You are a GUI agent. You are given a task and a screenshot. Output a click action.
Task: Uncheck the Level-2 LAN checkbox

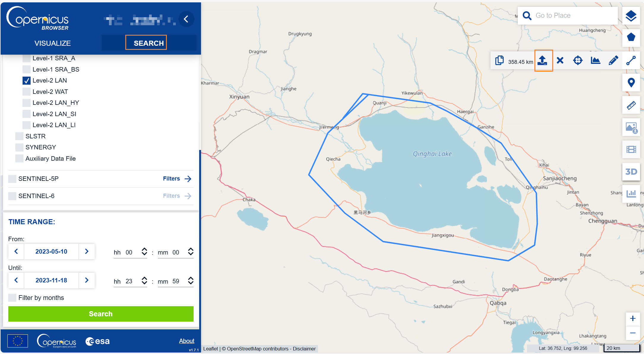tap(27, 80)
